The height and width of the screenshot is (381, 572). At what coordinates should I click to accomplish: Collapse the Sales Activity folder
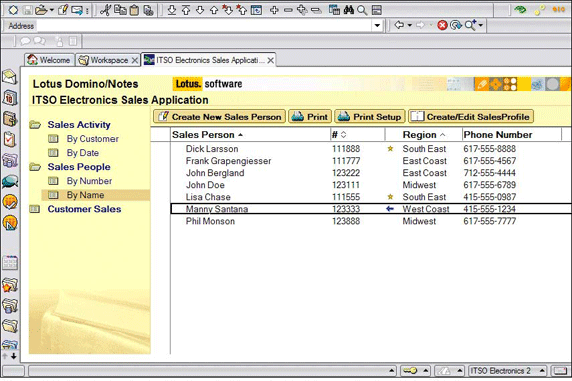pos(35,125)
